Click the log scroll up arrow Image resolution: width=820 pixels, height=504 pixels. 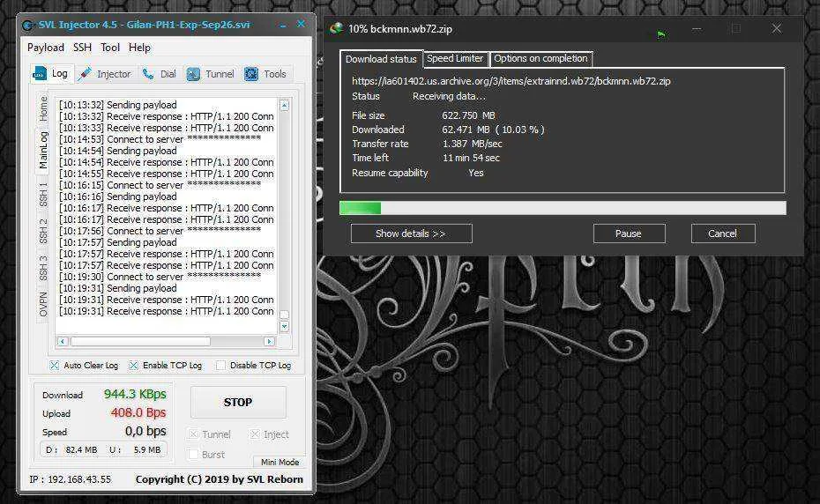click(284, 106)
